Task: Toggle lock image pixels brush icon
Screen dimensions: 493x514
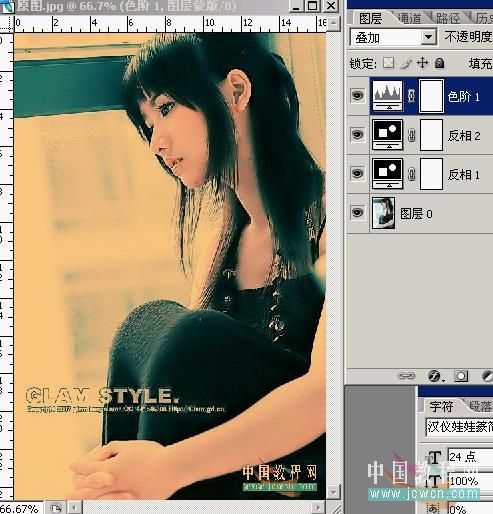Action: [x=406, y=63]
